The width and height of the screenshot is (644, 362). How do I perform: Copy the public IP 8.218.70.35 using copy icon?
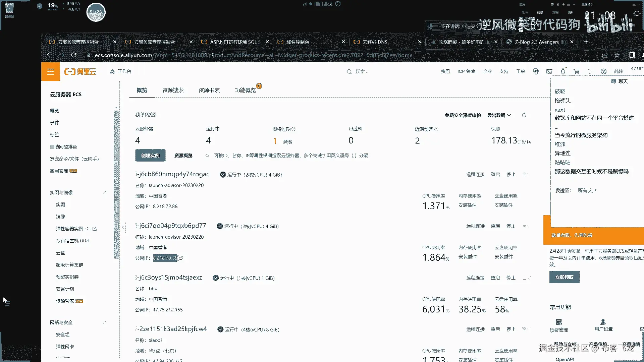pyautogui.click(x=181, y=258)
